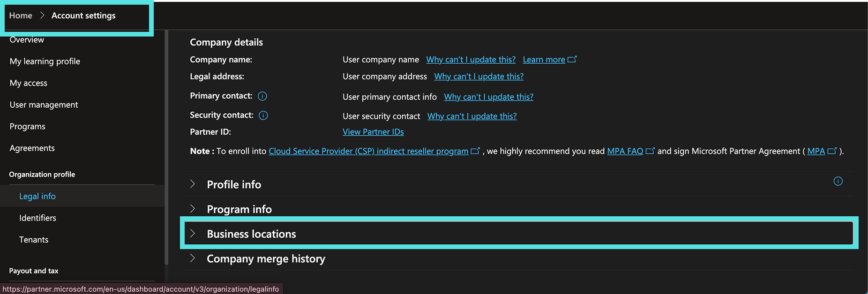Click info icon beside Security contact

click(263, 115)
